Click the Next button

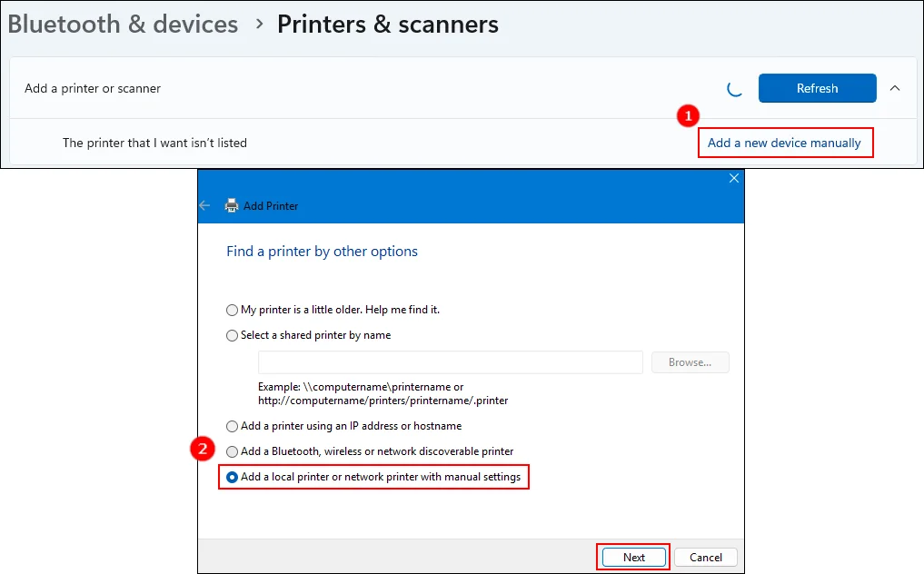(x=634, y=557)
